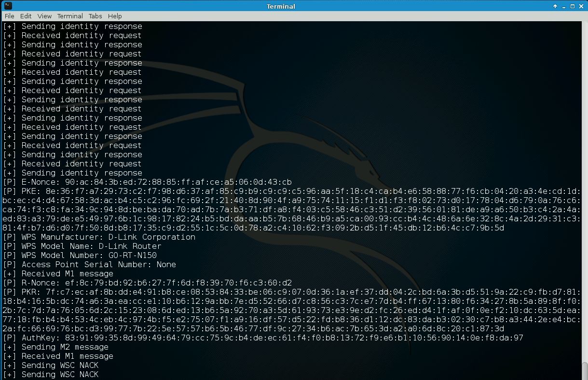Click the AuthKey output line

(263, 338)
